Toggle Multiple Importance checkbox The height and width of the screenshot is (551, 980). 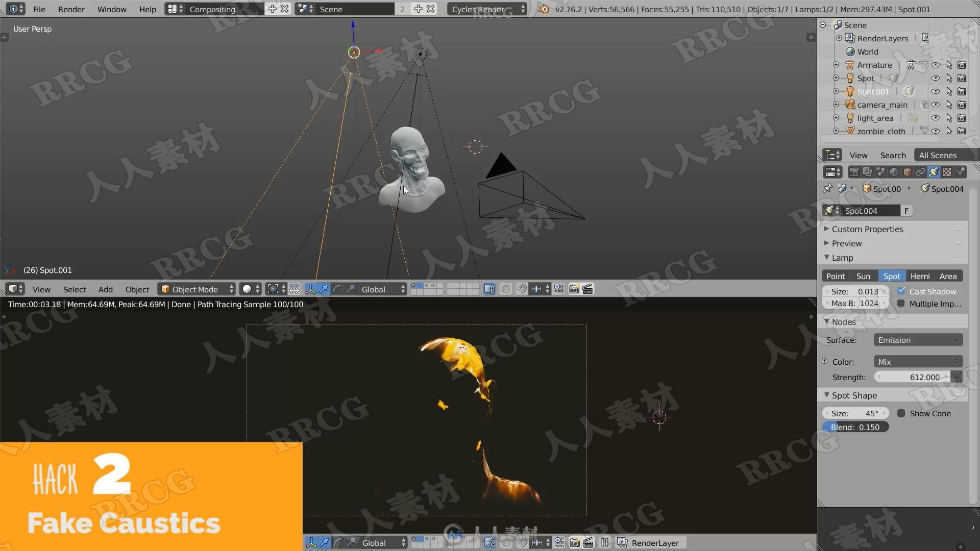tap(901, 304)
